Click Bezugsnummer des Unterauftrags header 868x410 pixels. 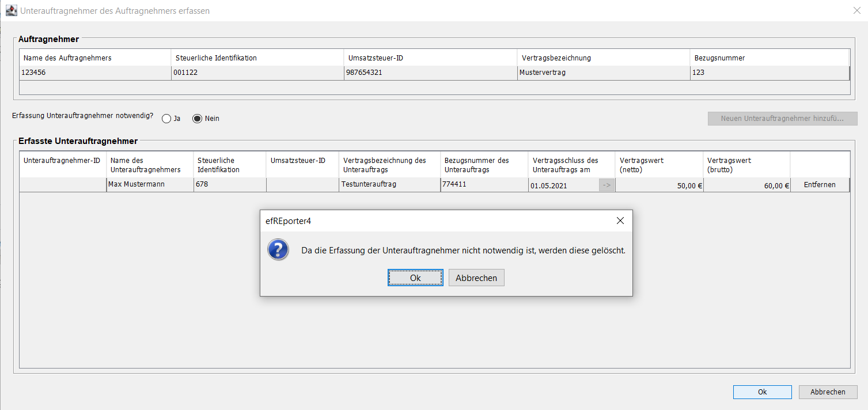tap(484, 165)
